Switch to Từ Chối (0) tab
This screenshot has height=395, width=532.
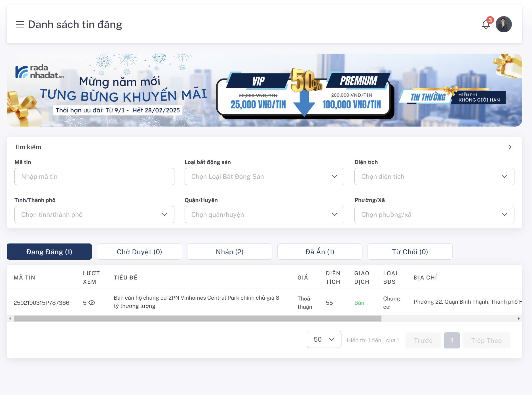tap(410, 252)
